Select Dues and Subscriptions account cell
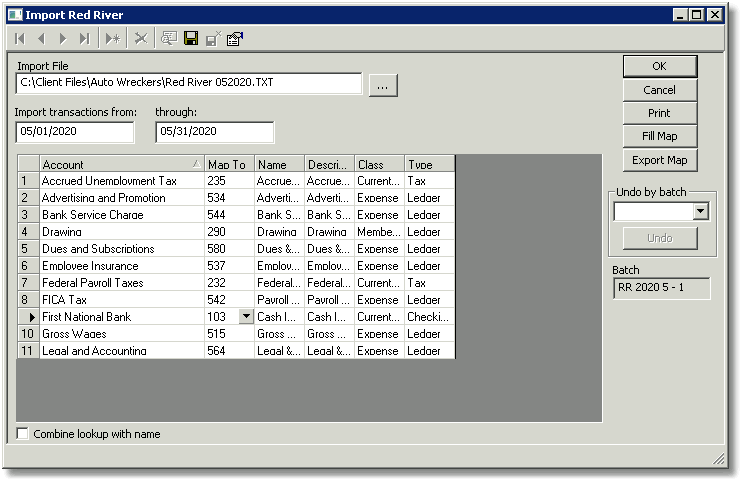This screenshot has height=483, width=743. (x=122, y=249)
